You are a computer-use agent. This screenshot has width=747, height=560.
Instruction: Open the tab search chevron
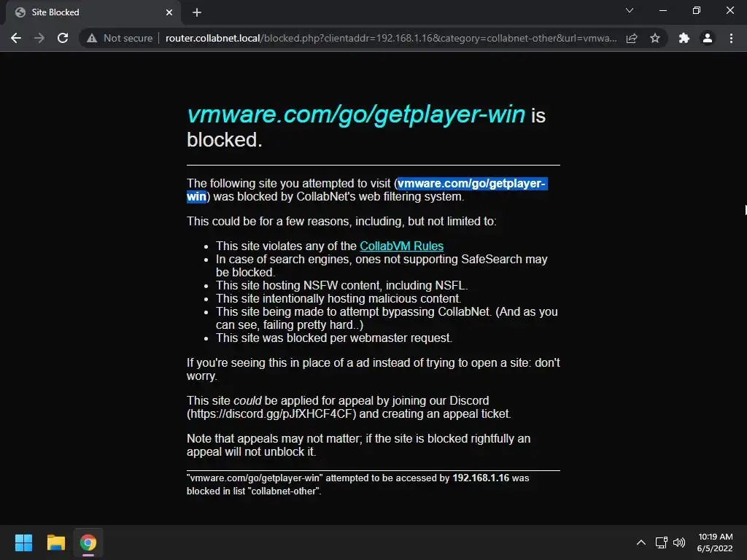point(630,10)
